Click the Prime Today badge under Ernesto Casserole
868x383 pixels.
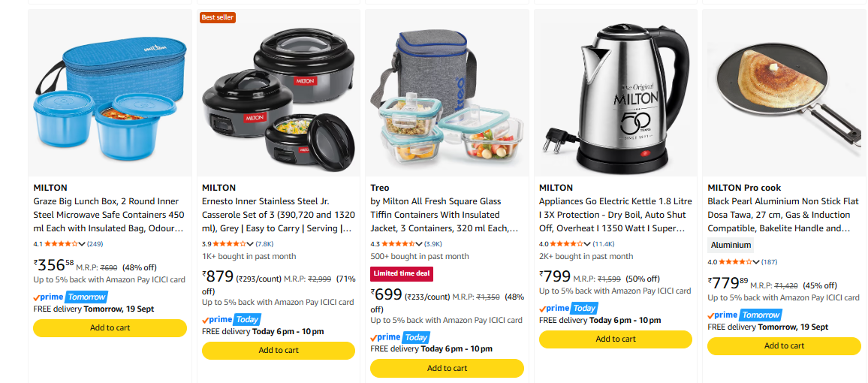pos(231,319)
